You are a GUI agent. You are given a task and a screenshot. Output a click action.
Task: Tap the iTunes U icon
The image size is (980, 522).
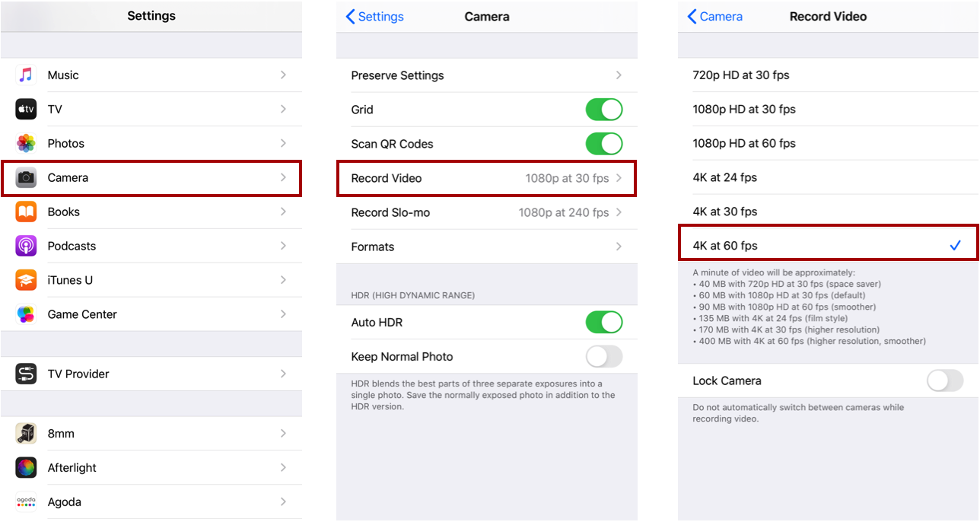click(x=26, y=280)
